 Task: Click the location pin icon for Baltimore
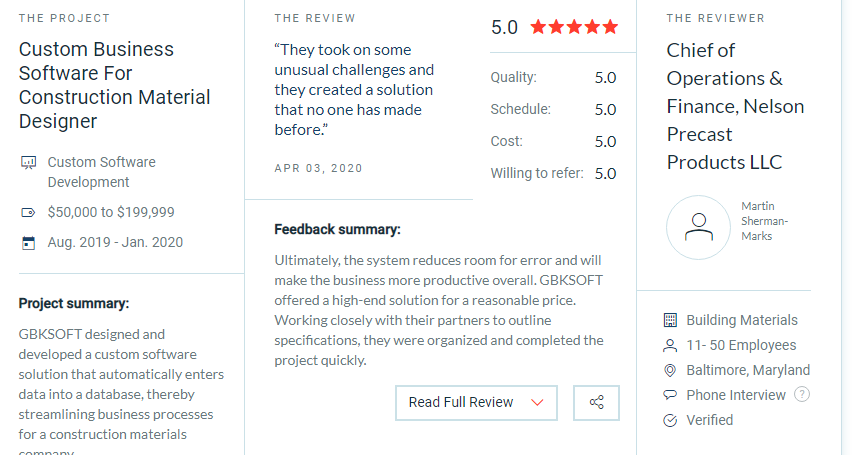click(x=671, y=370)
